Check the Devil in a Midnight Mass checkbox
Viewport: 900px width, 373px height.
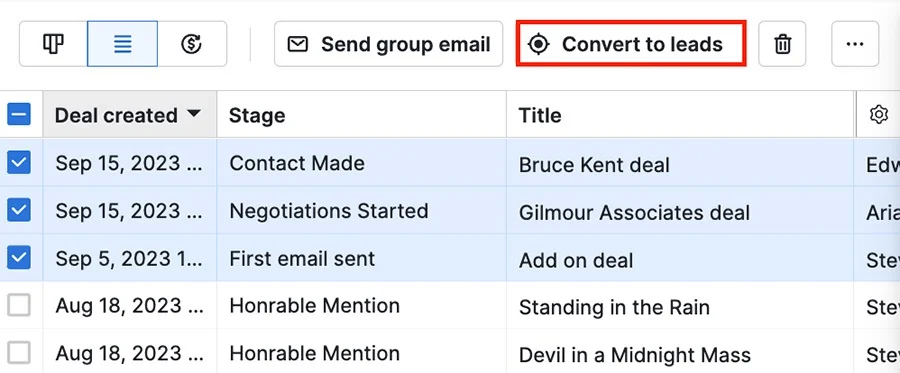click(19, 353)
